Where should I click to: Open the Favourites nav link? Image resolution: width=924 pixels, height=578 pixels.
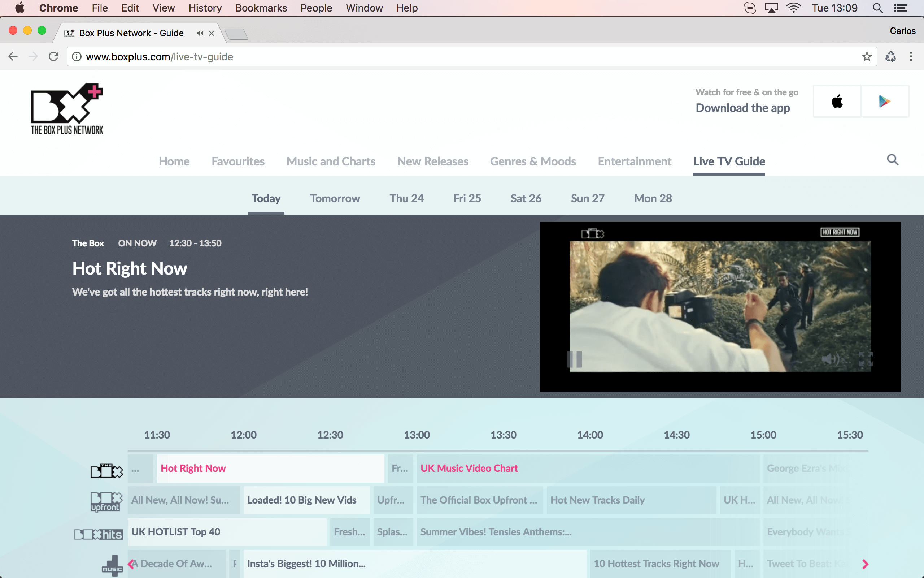(x=238, y=161)
